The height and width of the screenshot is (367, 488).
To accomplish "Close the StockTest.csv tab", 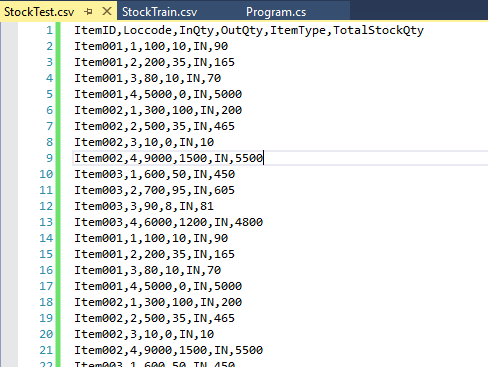I will click(x=107, y=12).
